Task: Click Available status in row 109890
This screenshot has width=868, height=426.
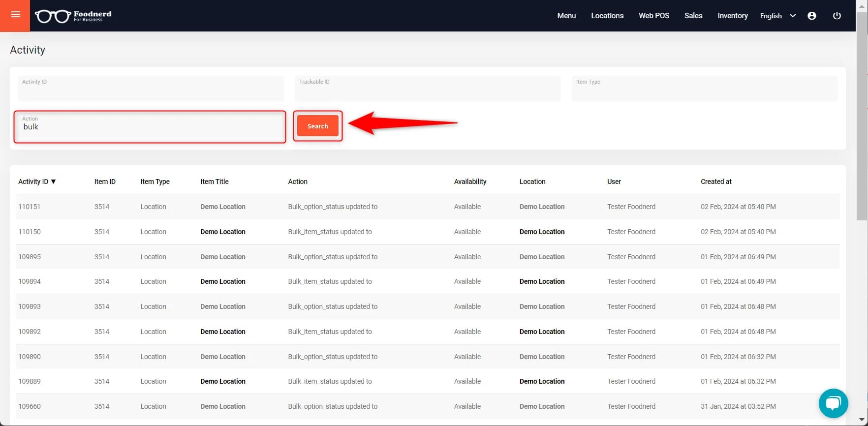Action: tap(467, 357)
